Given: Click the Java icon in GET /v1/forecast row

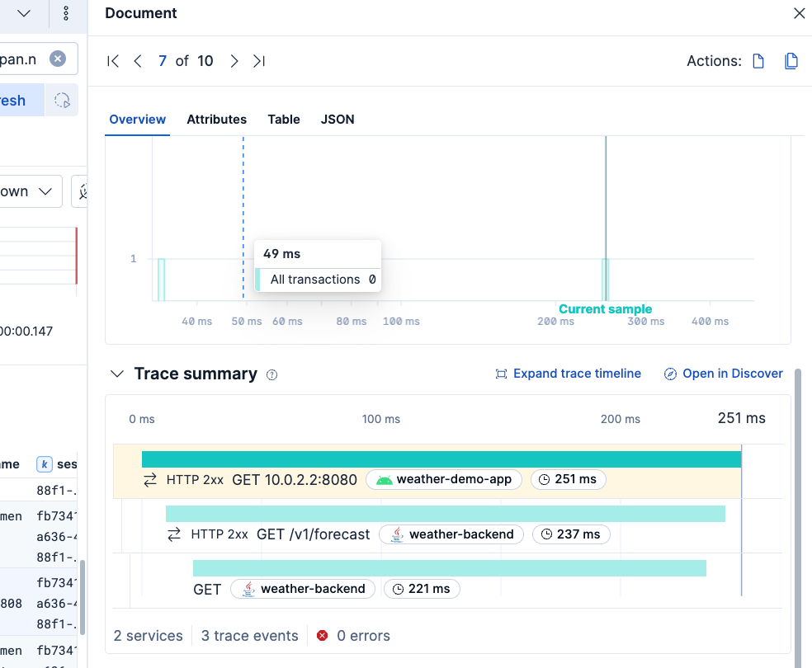Looking at the screenshot, I should [x=397, y=534].
